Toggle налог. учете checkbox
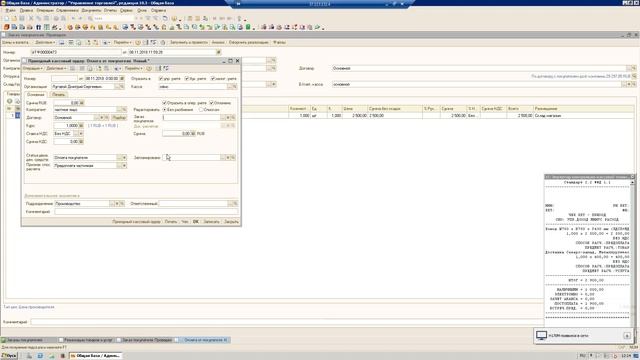Image resolution: width=640 pixels, height=360 pixels. tap(213, 78)
